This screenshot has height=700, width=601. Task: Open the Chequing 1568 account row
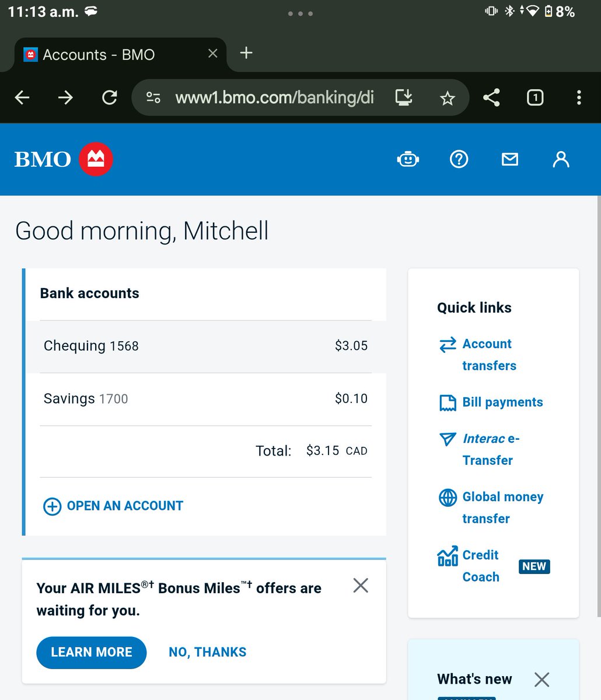(x=205, y=346)
